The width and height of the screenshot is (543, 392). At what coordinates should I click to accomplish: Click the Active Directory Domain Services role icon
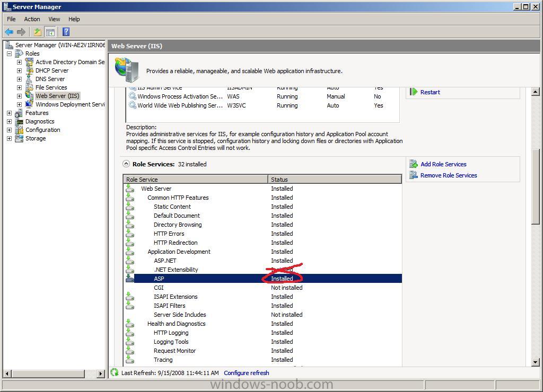pyautogui.click(x=30, y=63)
